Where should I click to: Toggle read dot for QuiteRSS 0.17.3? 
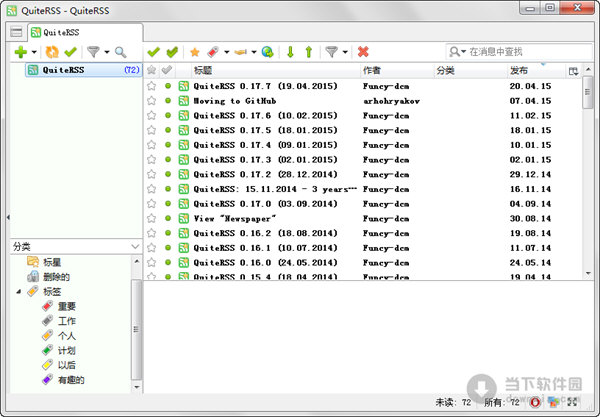coord(168,160)
